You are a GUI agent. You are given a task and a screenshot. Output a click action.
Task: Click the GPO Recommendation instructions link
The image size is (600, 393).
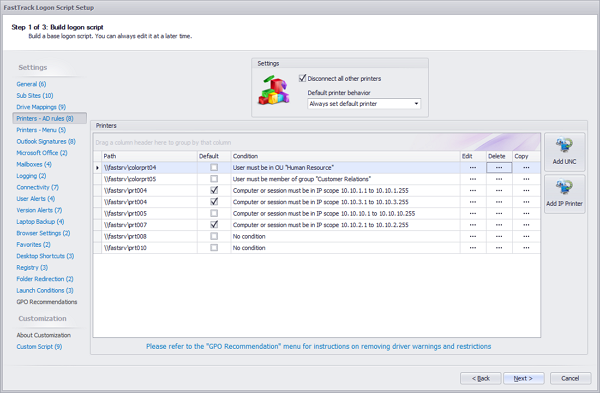point(318,347)
